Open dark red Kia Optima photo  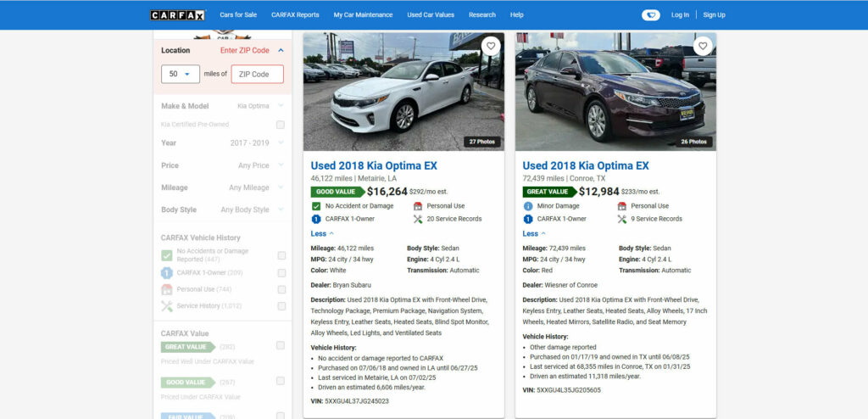pyautogui.click(x=615, y=92)
